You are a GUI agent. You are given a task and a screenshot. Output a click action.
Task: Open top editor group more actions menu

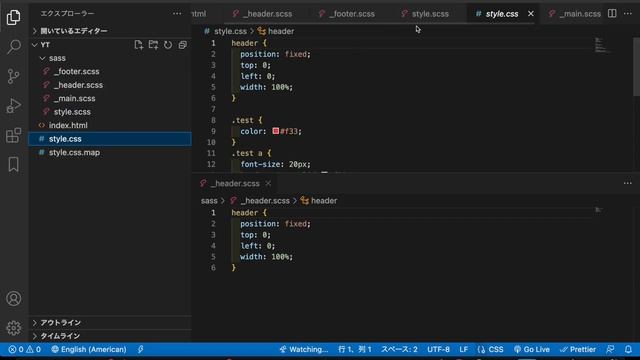(x=628, y=13)
